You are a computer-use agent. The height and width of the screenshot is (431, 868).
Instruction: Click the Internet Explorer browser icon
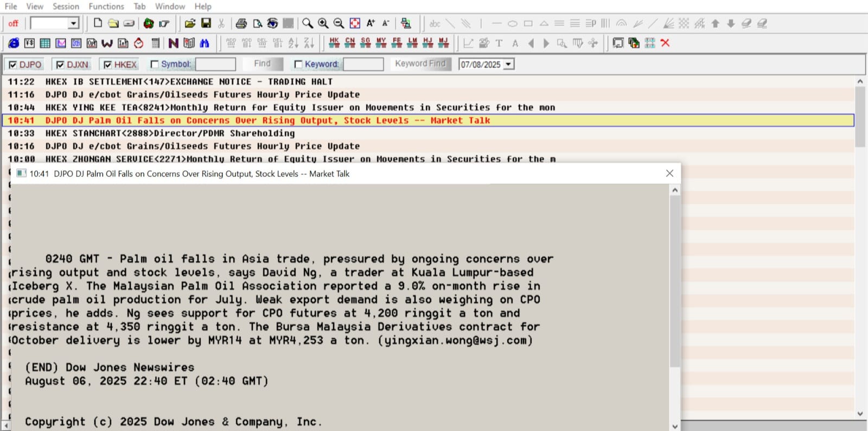(x=14, y=43)
